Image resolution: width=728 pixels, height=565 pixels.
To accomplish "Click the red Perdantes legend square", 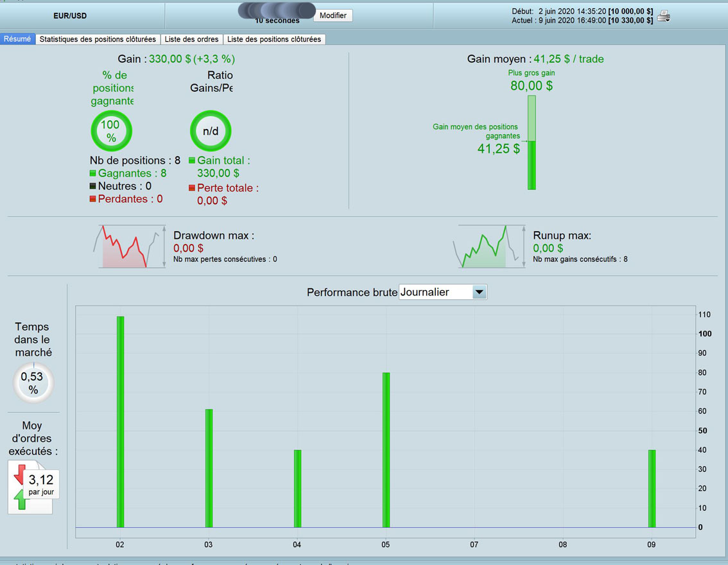I will tap(93, 198).
